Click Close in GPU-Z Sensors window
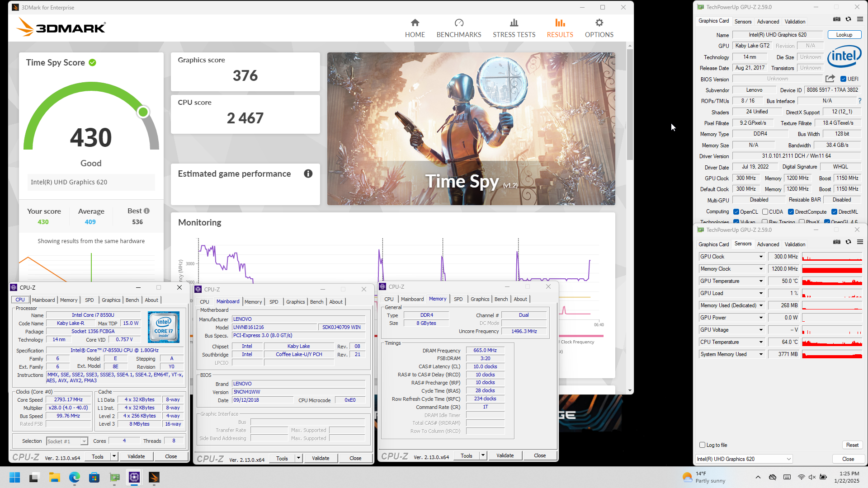 click(848, 459)
